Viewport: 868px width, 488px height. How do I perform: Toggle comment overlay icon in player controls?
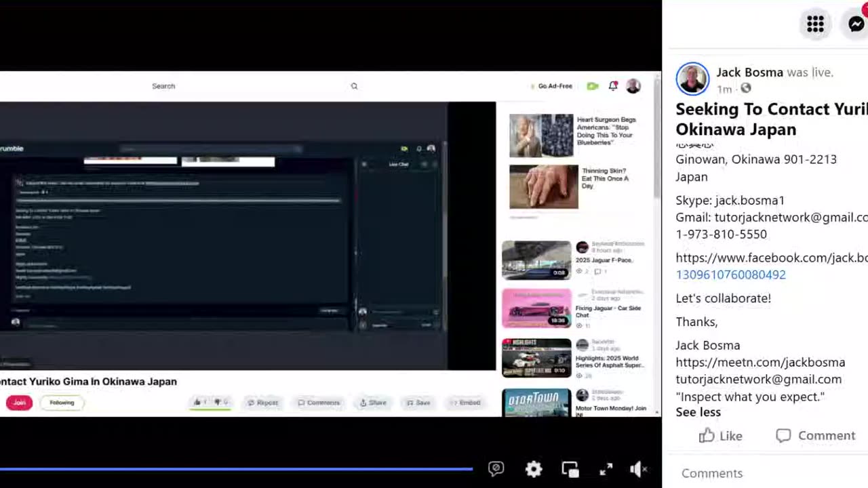click(x=496, y=469)
